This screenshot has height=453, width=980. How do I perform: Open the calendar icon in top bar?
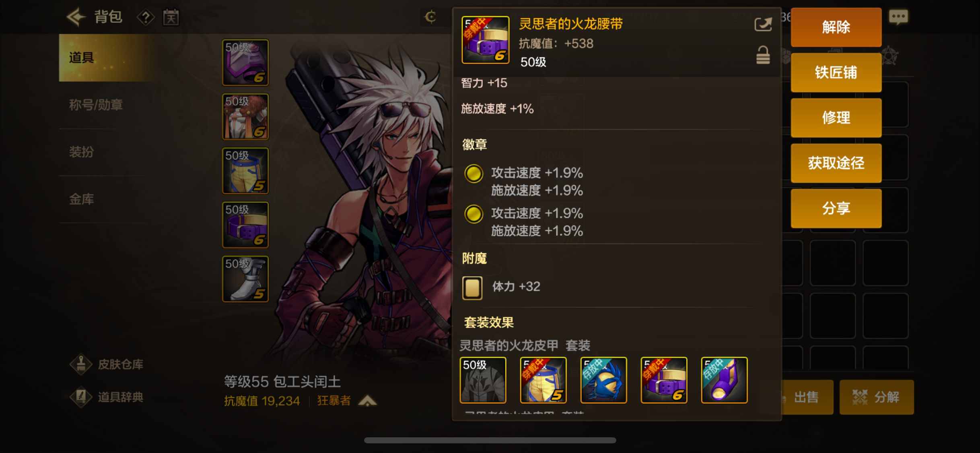[171, 17]
